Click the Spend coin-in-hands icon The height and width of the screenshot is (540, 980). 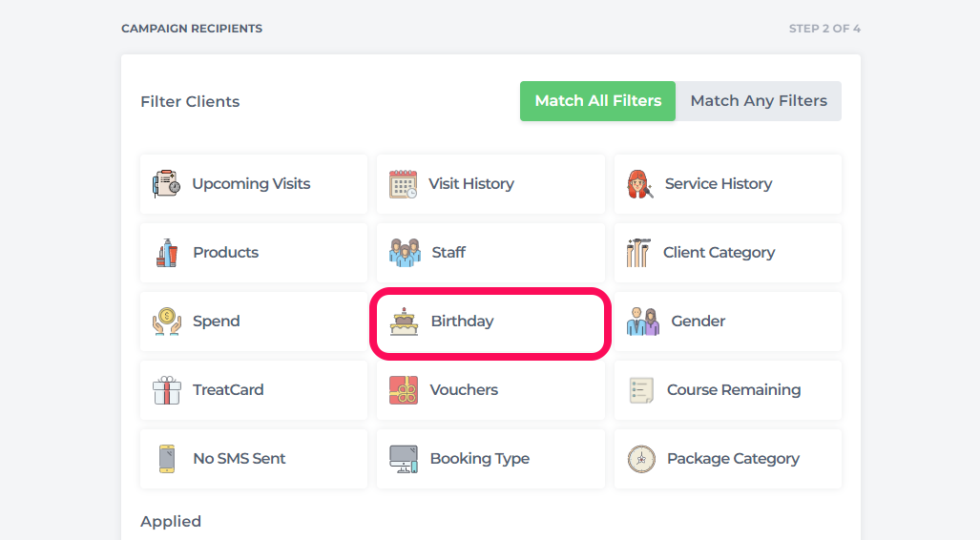pyautogui.click(x=167, y=322)
